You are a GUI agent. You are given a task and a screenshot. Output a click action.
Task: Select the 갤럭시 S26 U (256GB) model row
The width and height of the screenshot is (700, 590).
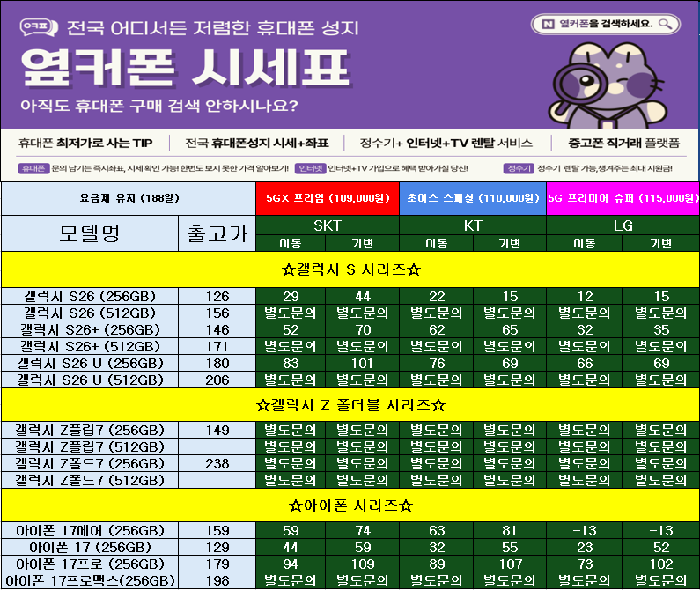coord(90,363)
